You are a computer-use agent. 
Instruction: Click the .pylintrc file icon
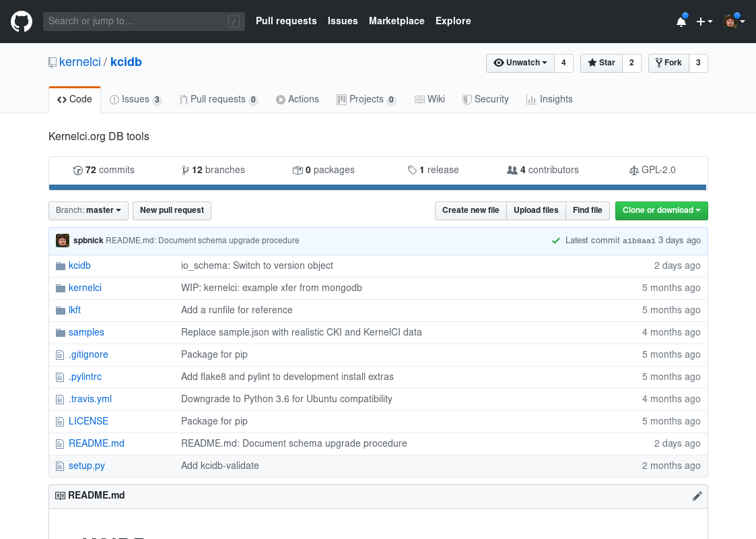pyautogui.click(x=60, y=377)
